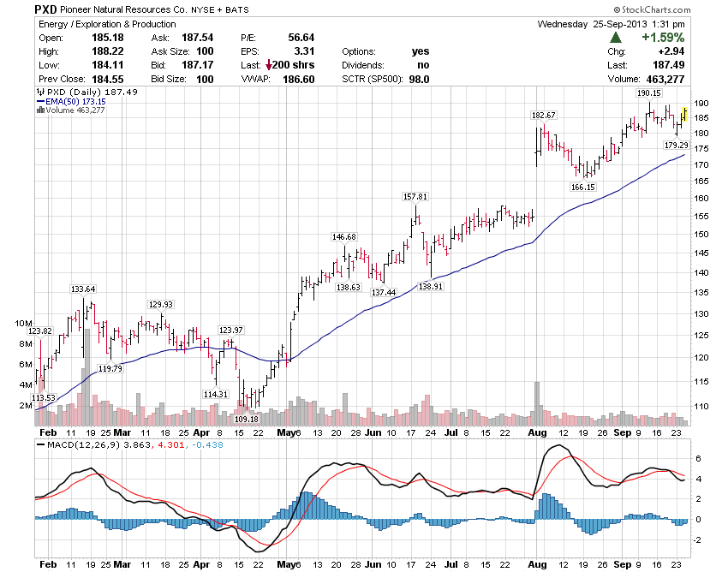This screenshot has width=728, height=572.
Task: Click the Pioneer Natural Resources Co. name
Action: coord(123,9)
